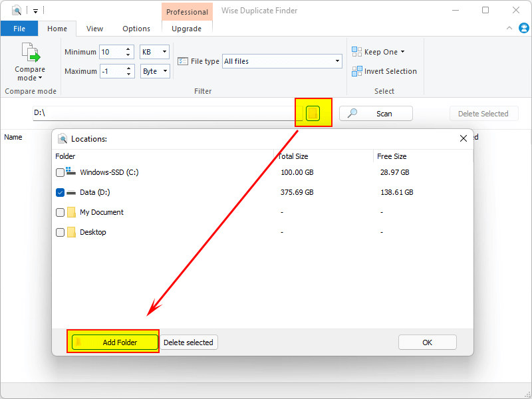Decrease the Maximum size value
This screenshot has height=399, width=532.
click(x=128, y=74)
